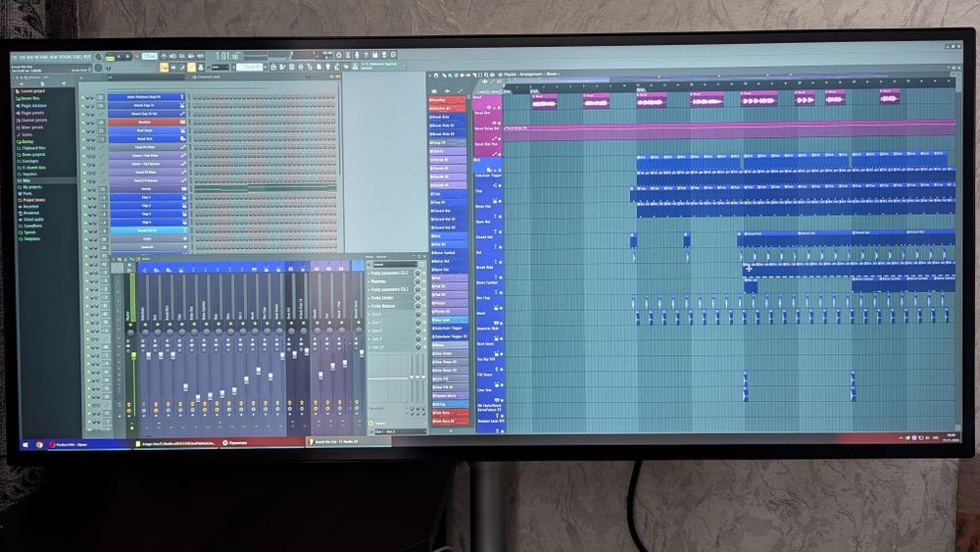Mute the Kick playlist track
The width and height of the screenshot is (980, 552).
500,170
